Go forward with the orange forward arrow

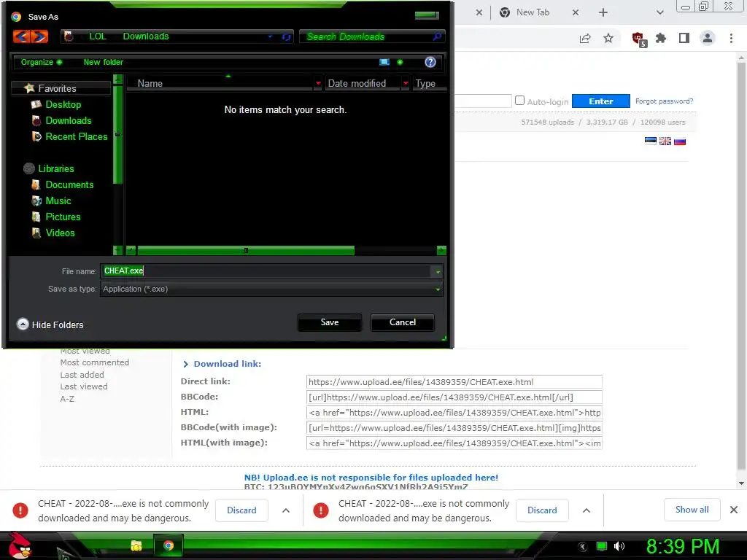pyautogui.click(x=40, y=36)
